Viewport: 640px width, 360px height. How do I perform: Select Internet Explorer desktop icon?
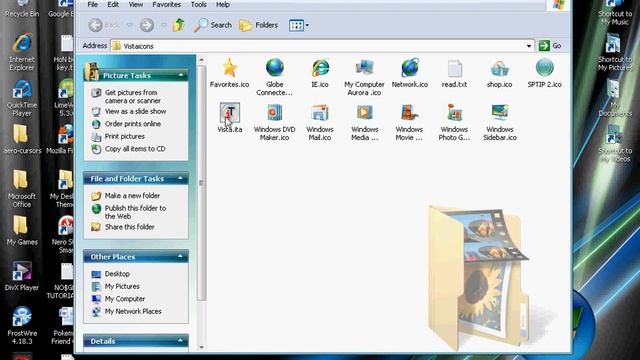pyautogui.click(x=22, y=52)
